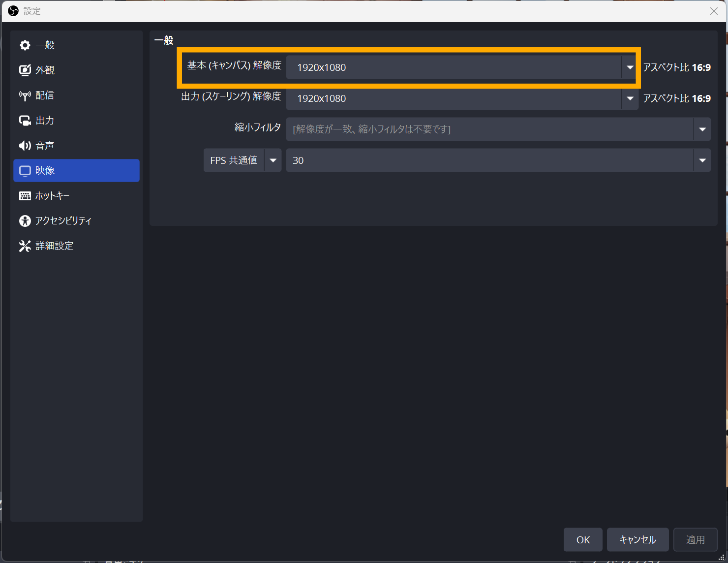Close the 設定 dialog window
The image size is (728, 563).
714,11
